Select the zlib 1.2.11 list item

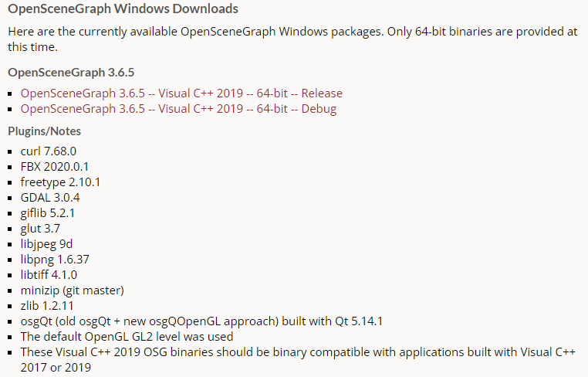click(47, 306)
